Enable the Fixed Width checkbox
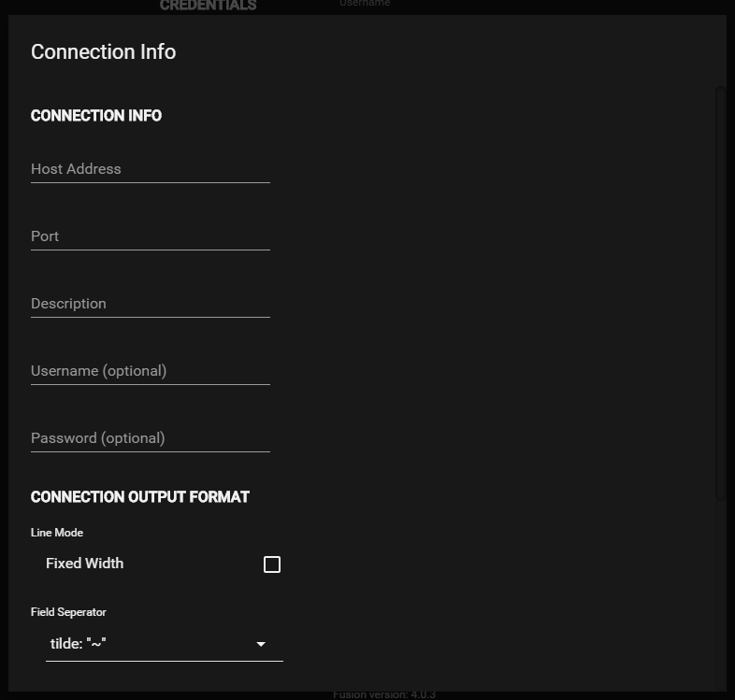 pyautogui.click(x=272, y=564)
